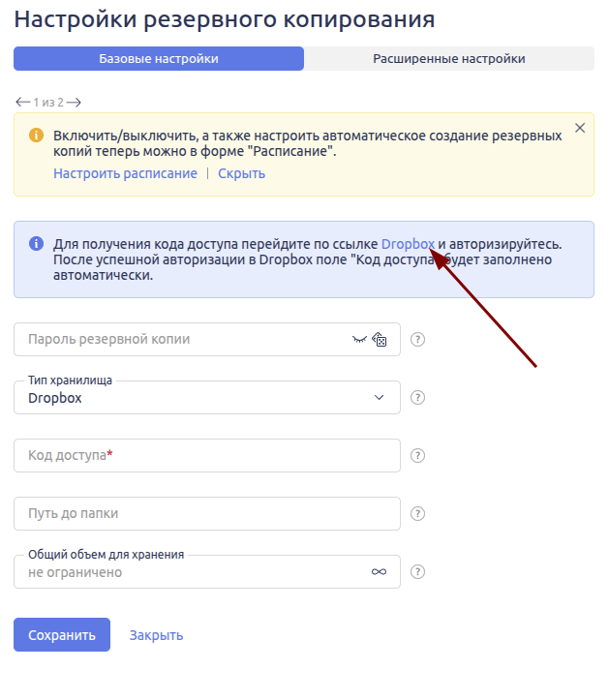Go to next notification with right arrow
Screen dimensions: 609x700
click(74, 102)
